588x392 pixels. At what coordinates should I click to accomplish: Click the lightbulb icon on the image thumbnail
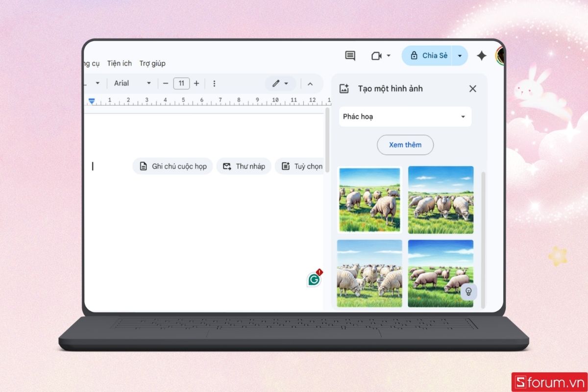pos(469,293)
